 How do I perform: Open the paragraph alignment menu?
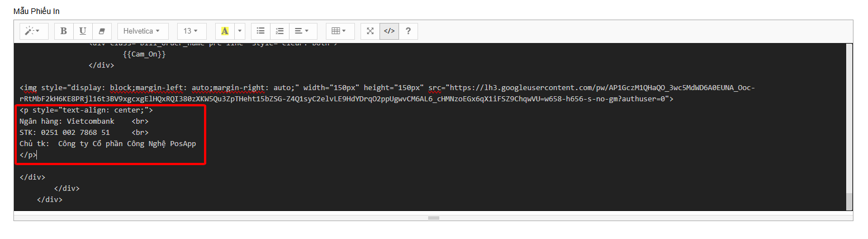click(x=302, y=31)
